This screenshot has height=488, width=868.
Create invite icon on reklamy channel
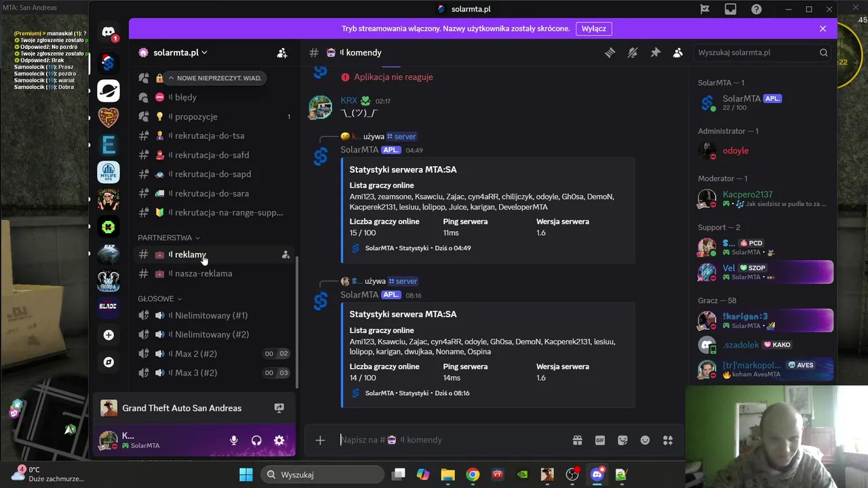click(285, 255)
